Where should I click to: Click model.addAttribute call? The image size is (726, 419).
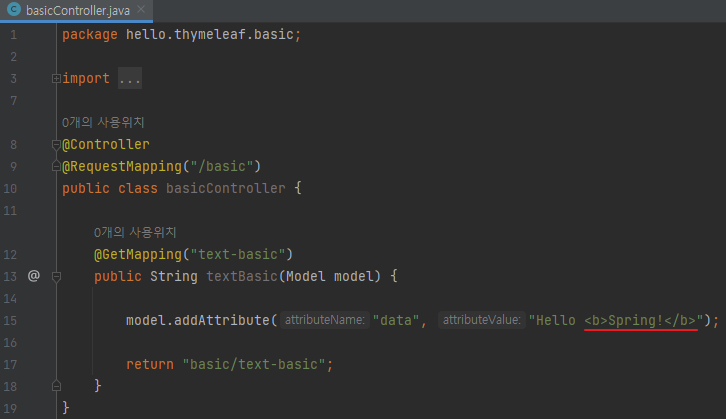click(x=198, y=320)
